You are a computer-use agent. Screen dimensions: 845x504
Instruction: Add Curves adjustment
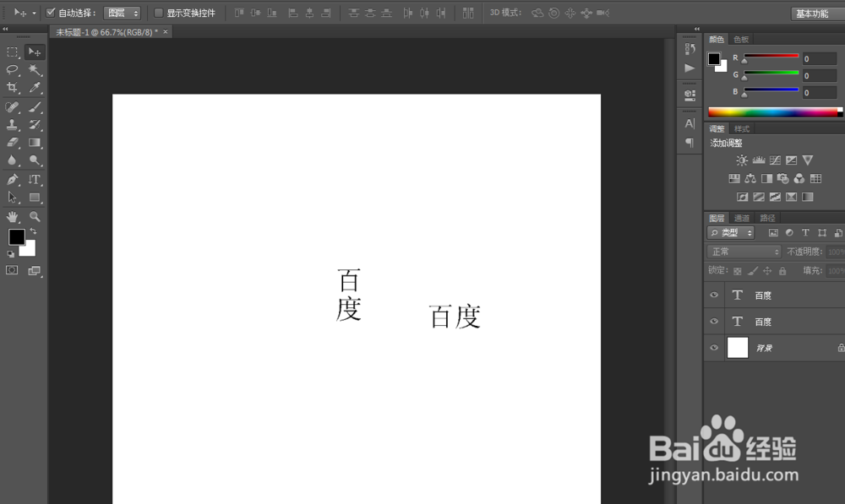coord(775,160)
